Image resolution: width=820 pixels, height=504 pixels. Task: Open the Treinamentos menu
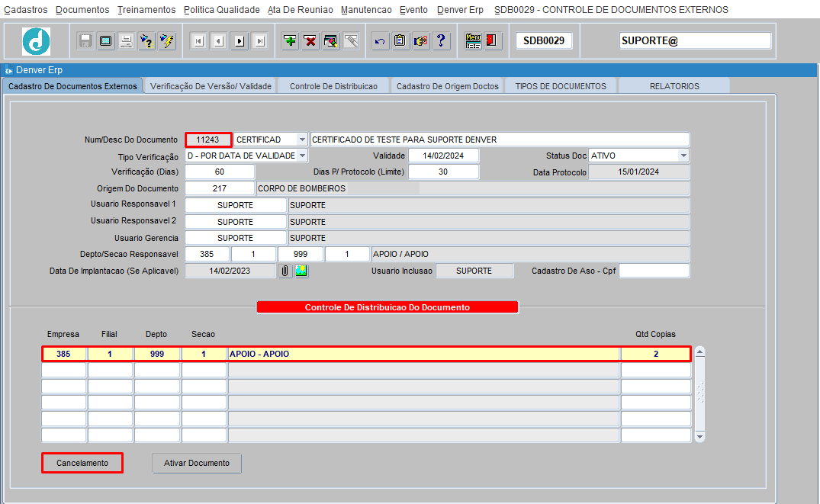tap(146, 9)
